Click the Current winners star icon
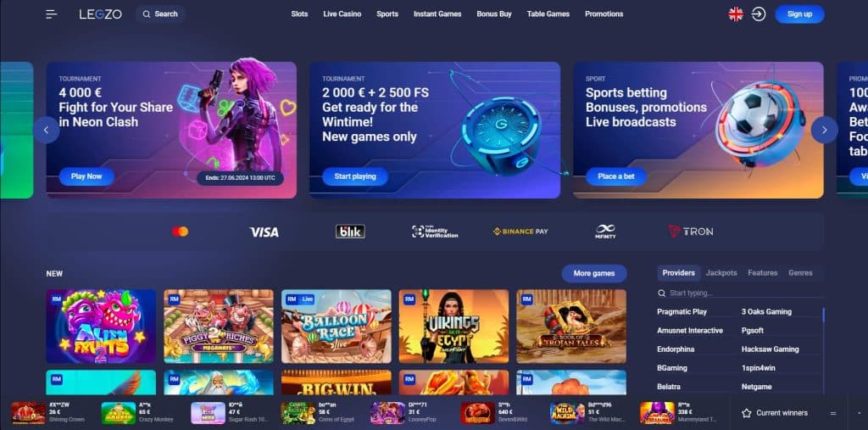Image resolution: width=868 pixels, height=430 pixels. (x=746, y=413)
